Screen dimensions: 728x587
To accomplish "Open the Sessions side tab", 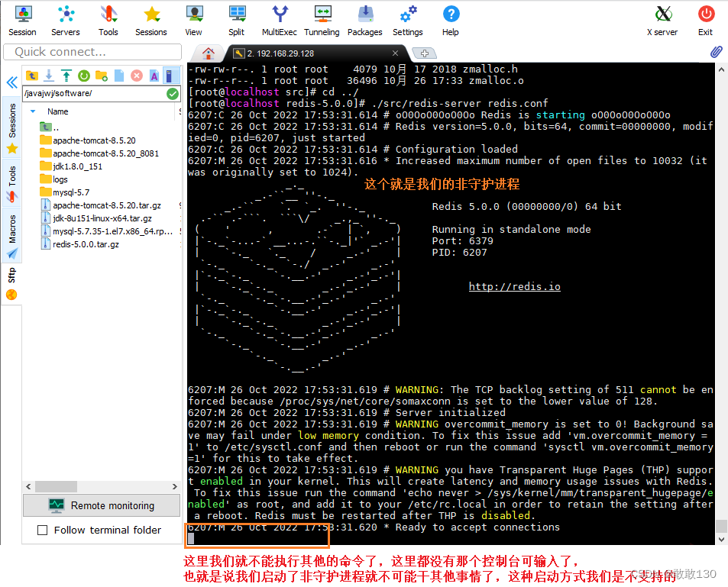I will click(12, 126).
